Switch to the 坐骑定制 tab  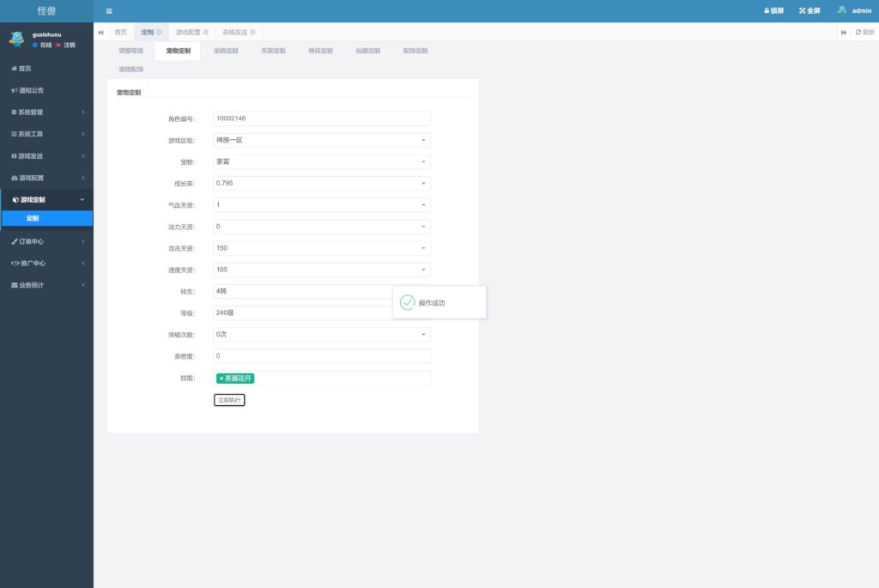click(x=226, y=52)
